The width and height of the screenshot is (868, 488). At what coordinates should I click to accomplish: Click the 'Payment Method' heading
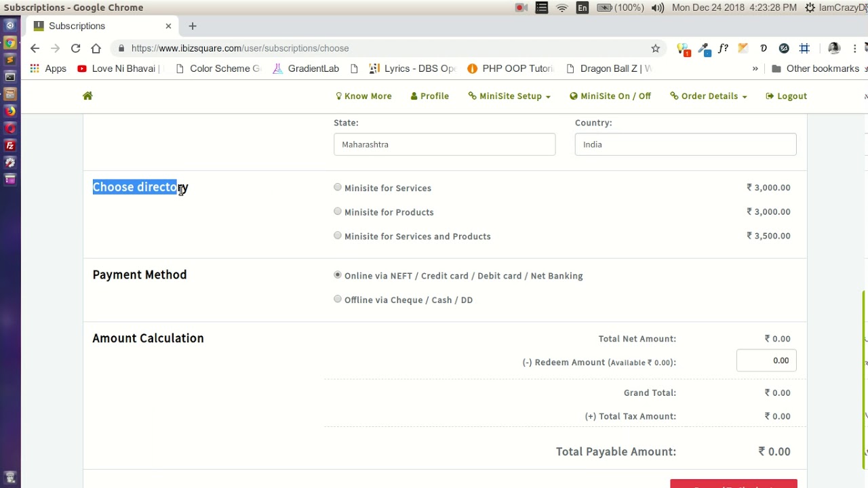pos(140,274)
